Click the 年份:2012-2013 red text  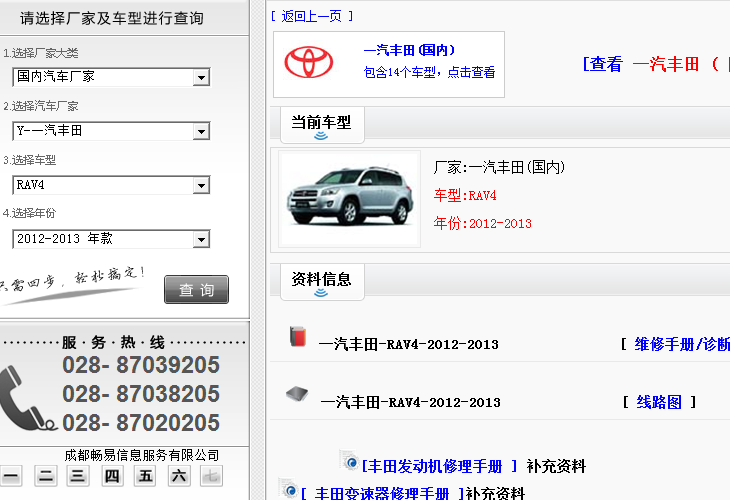483,223
